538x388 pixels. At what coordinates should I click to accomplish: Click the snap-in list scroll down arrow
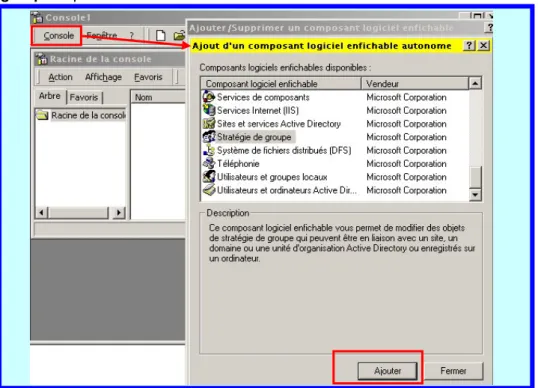click(475, 195)
